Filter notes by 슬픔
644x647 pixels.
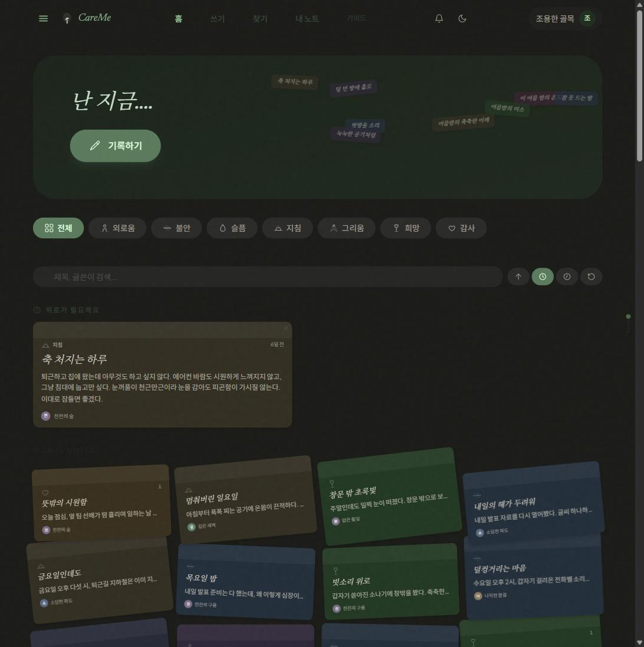click(x=232, y=228)
